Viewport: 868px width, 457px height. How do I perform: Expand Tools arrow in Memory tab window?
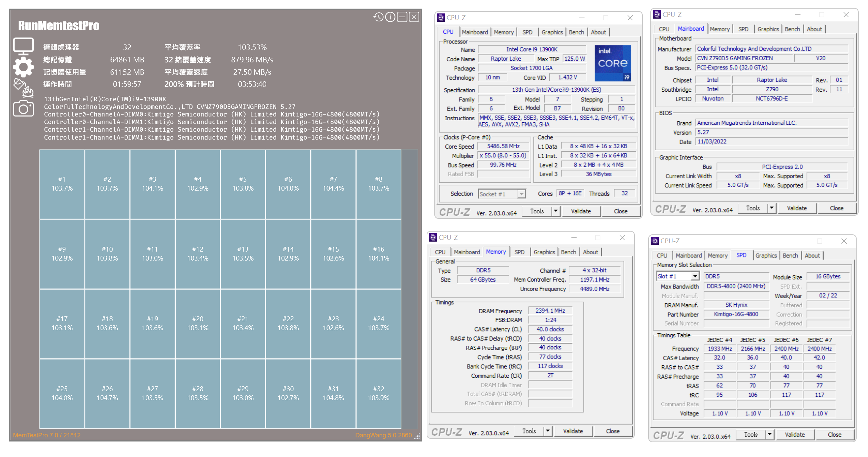pos(547,431)
